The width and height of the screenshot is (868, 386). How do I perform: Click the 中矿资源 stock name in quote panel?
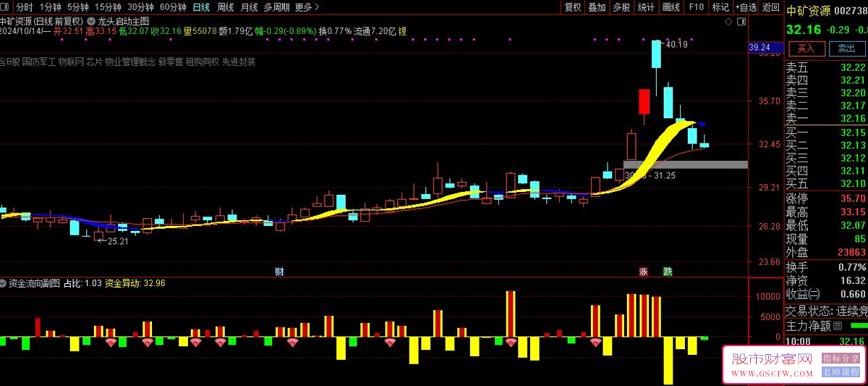pos(808,10)
